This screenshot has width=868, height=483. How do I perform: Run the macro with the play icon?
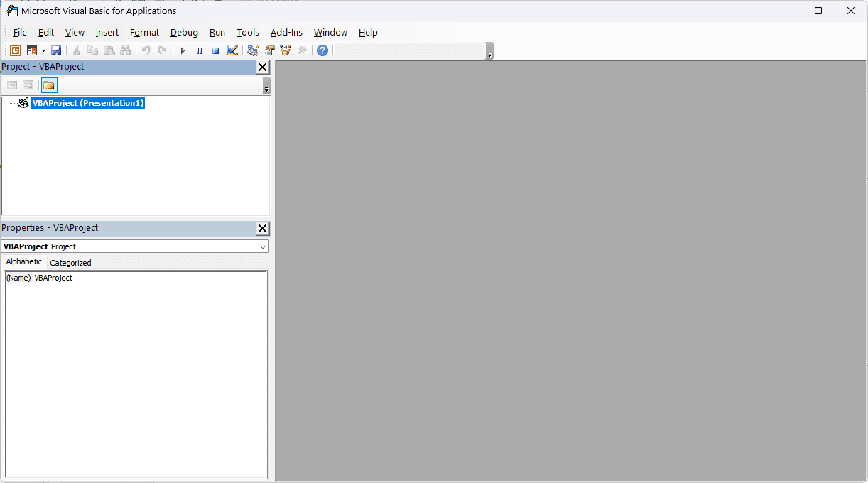coord(183,50)
